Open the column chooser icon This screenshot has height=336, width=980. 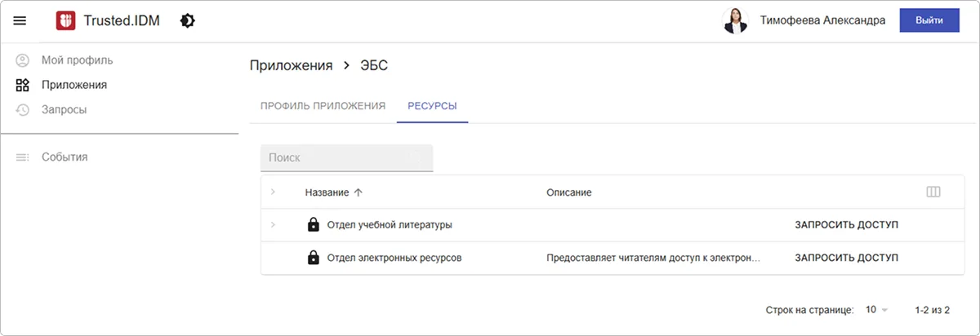(x=933, y=192)
